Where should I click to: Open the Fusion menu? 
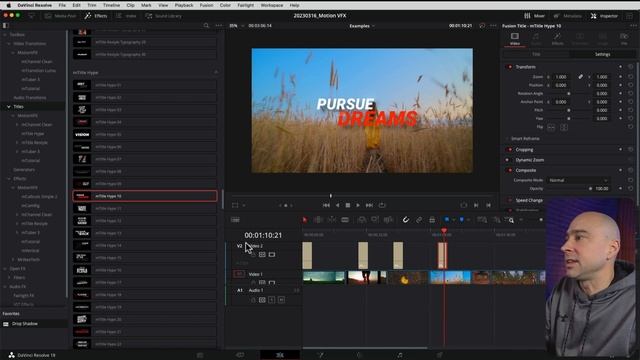(x=206, y=5)
